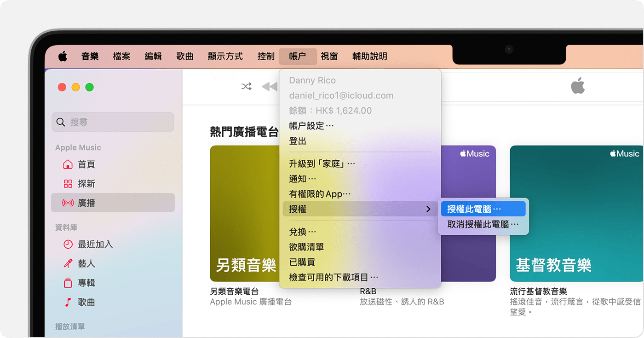Open the Apple menu logo
Image resolution: width=644 pixels, height=338 pixels.
click(x=63, y=56)
